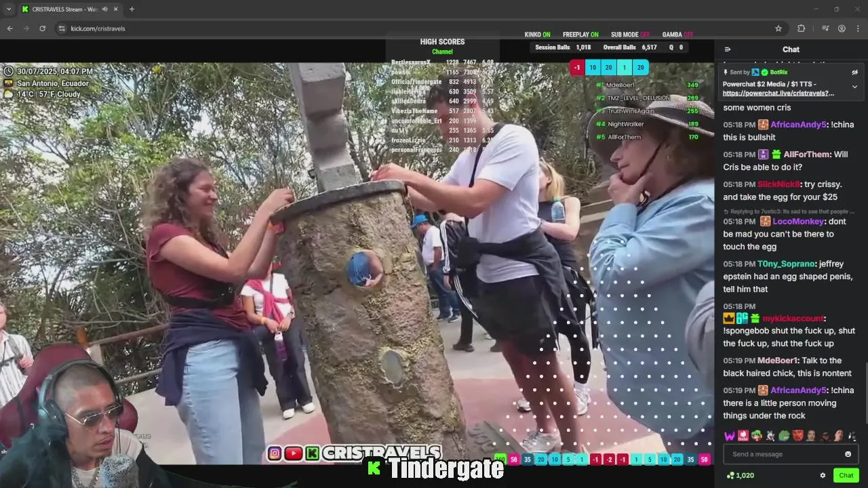The width and height of the screenshot is (868, 488).
Task: Click the GAMBA OFF overlay label
Action: [677, 35]
